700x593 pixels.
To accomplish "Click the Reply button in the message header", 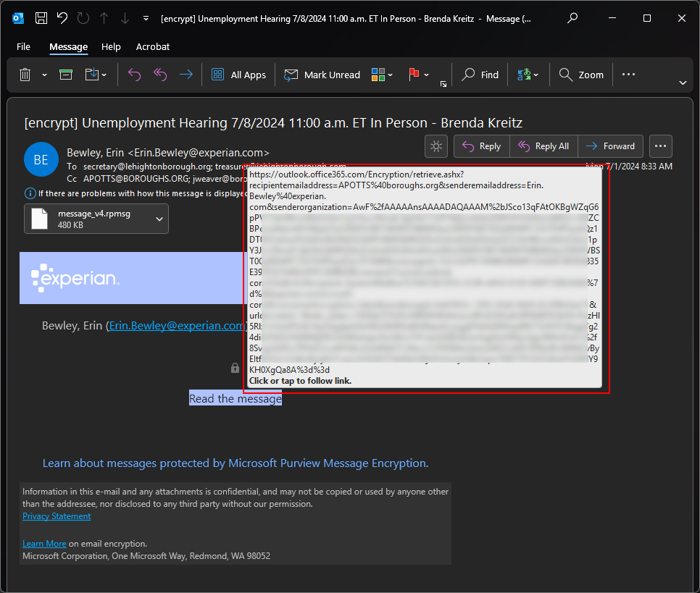I will click(482, 146).
